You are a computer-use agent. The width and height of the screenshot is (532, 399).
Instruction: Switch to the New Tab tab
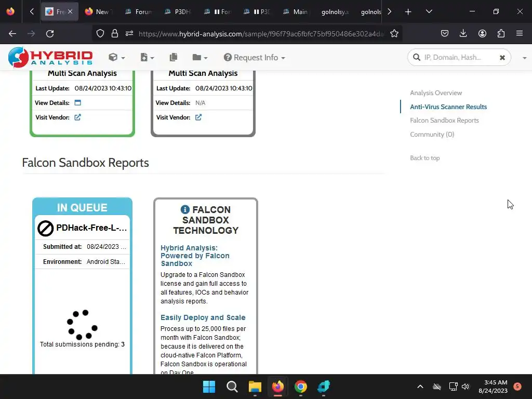[x=98, y=11]
